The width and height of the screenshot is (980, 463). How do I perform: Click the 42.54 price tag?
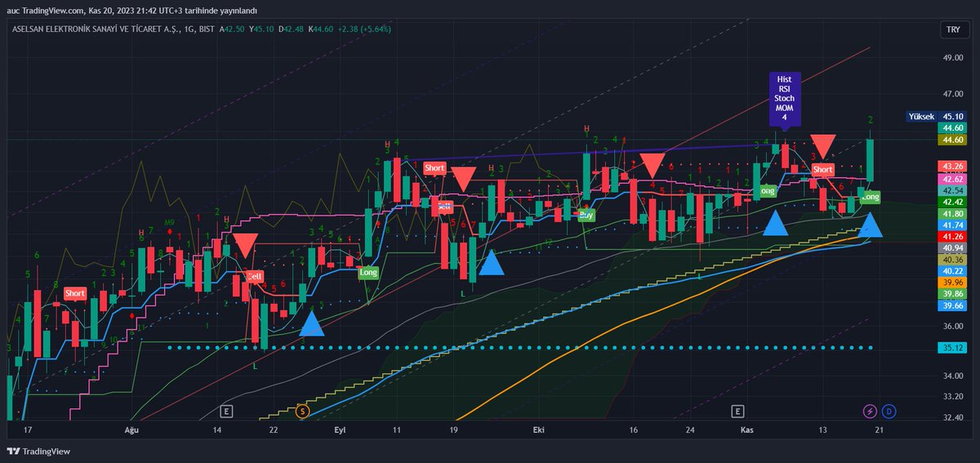pyautogui.click(x=952, y=189)
